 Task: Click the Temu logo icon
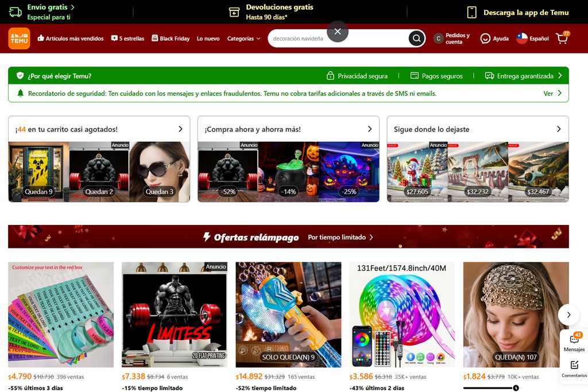[19, 38]
